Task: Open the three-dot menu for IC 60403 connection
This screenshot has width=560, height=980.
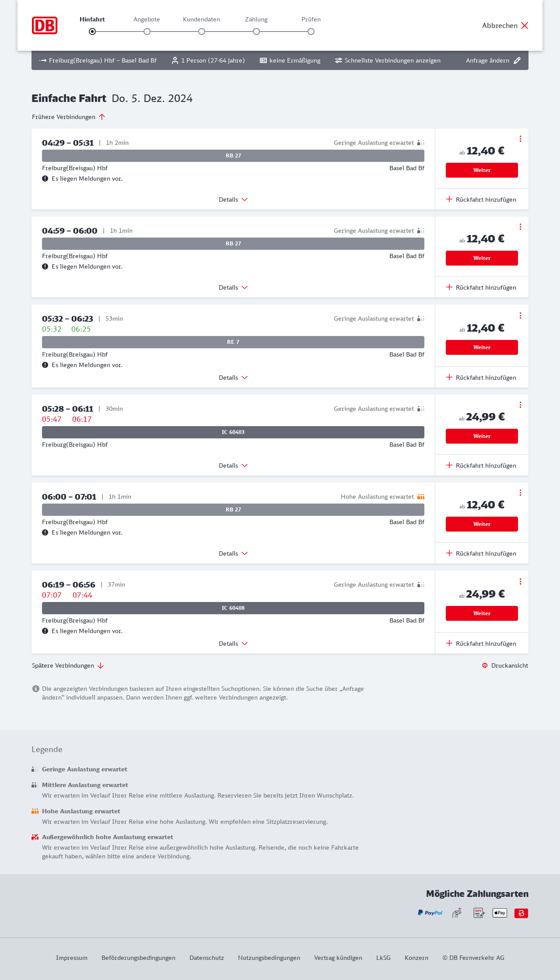Action: click(x=520, y=405)
